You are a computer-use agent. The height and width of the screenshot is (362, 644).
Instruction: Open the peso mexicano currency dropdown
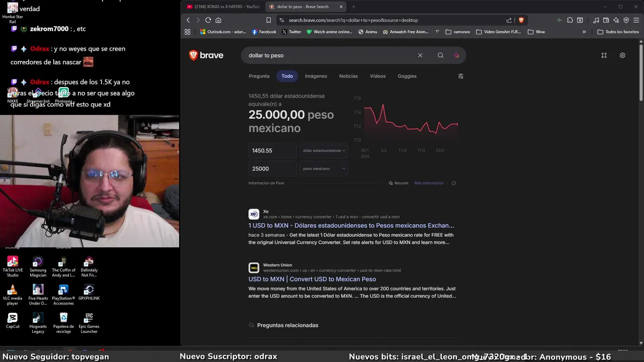click(x=324, y=168)
